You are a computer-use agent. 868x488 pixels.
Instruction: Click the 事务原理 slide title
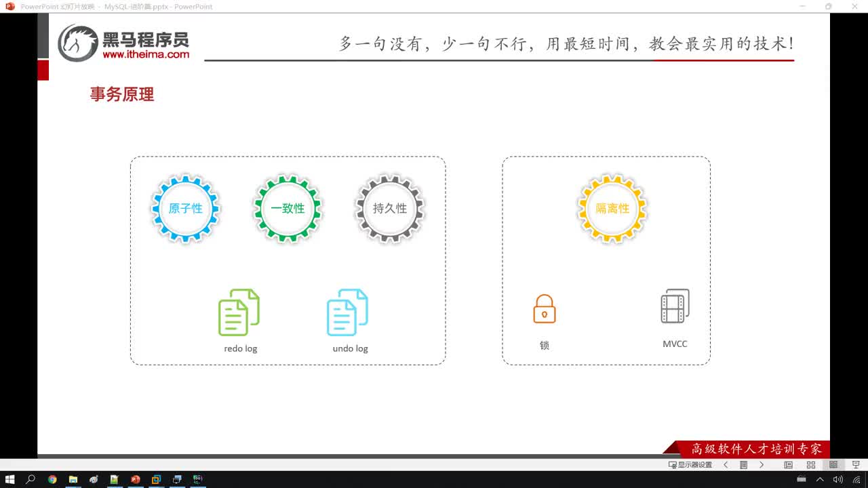pos(122,94)
